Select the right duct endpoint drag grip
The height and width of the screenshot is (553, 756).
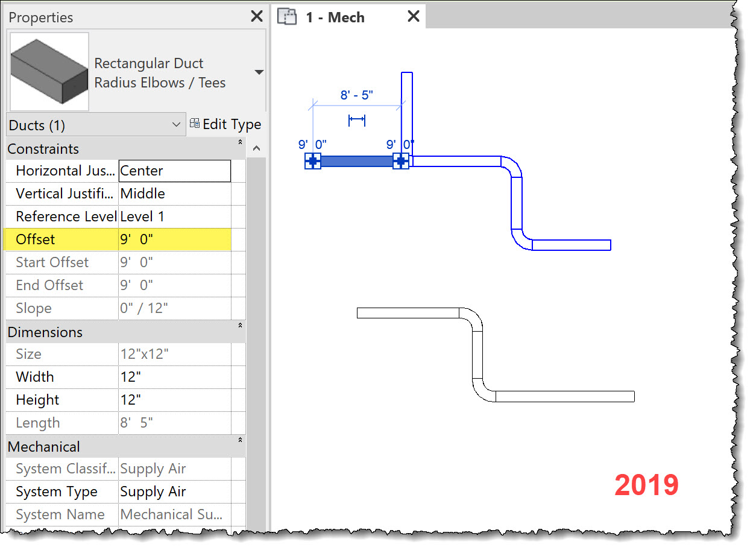click(402, 161)
